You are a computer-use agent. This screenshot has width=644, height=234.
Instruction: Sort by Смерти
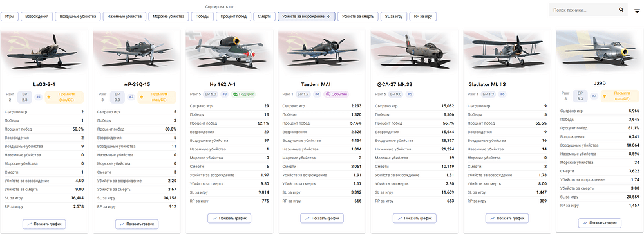point(264,17)
